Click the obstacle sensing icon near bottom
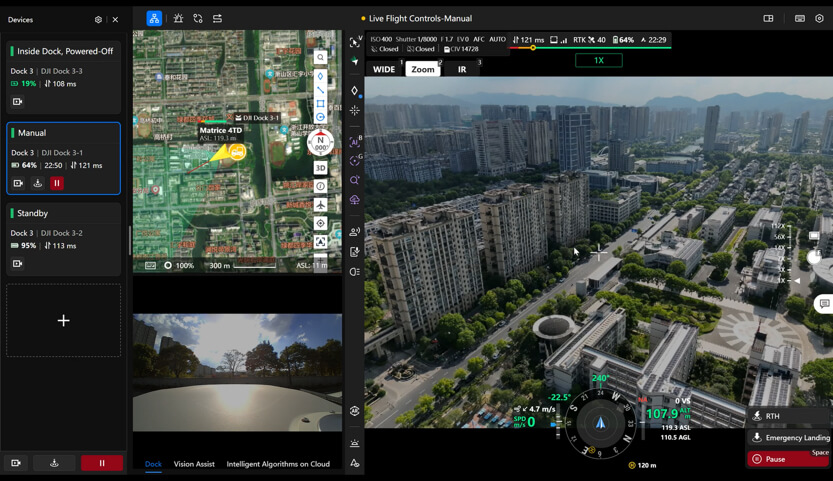Image resolution: width=833 pixels, height=481 pixels. tap(355, 443)
